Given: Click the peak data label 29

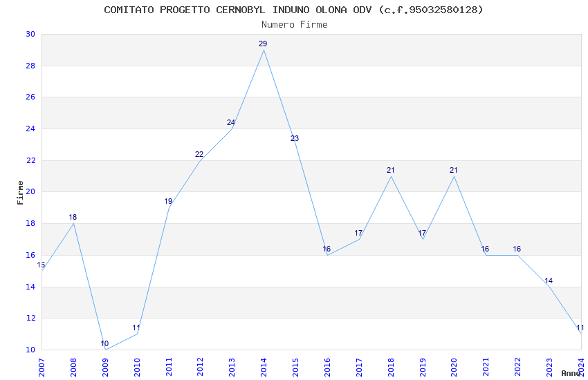Looking at the screenshot, I should pos(263,44).
